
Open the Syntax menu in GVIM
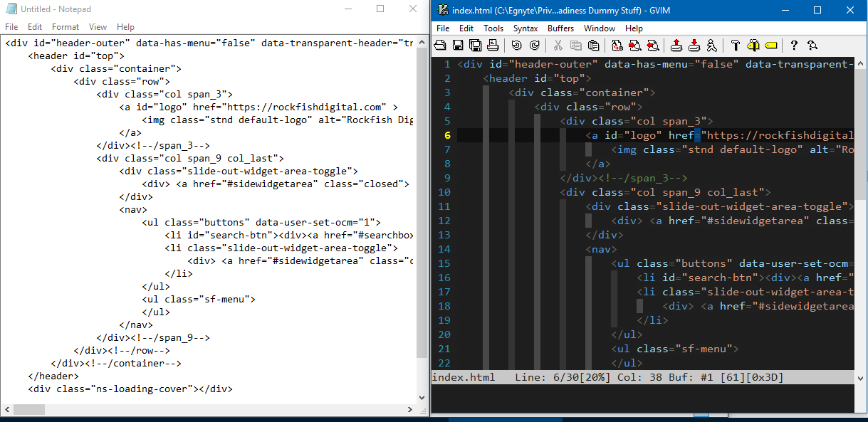pos(525,28)
